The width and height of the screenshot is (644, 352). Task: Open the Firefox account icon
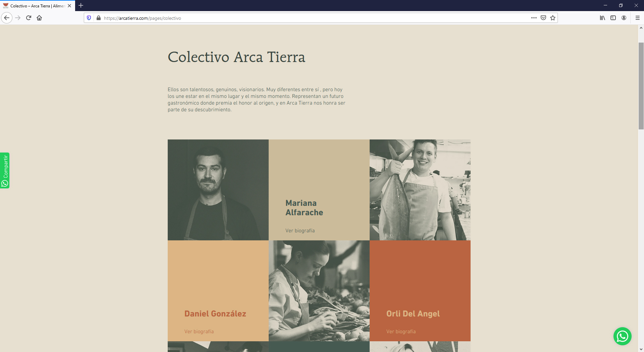(624, 18)
